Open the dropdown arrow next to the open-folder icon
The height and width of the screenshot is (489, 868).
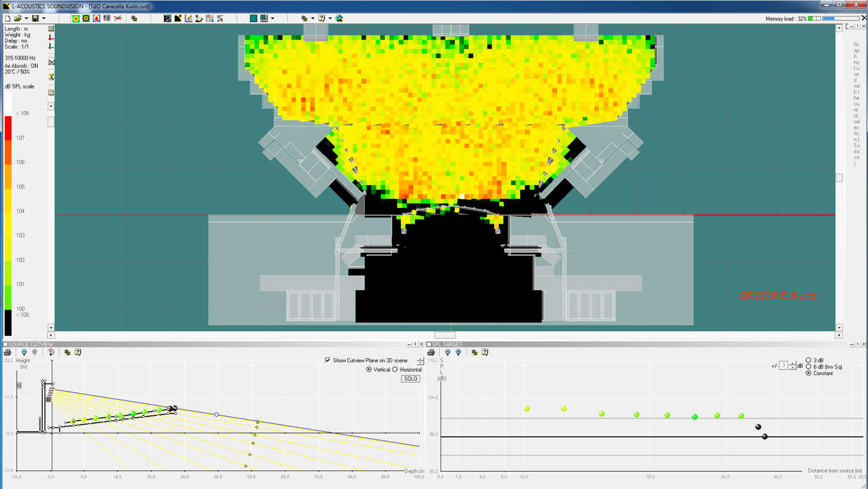[x=27, y=19]
